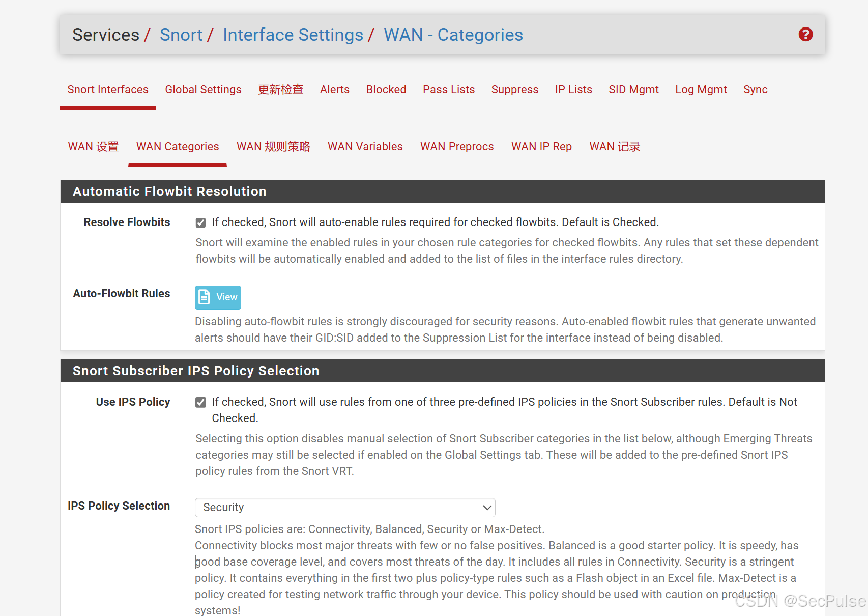
Task: Click the WAN - Categories breadcrumb link
Action: [x=453, y=35]
